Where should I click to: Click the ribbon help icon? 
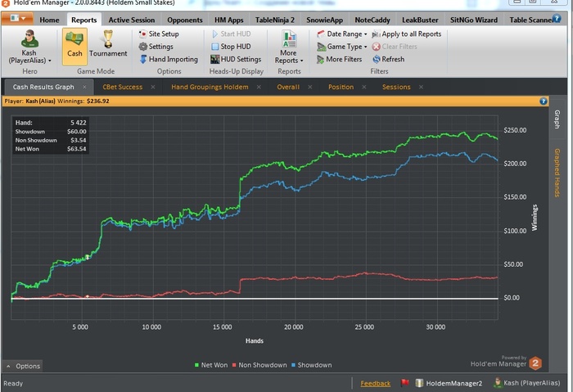point(557,18)
